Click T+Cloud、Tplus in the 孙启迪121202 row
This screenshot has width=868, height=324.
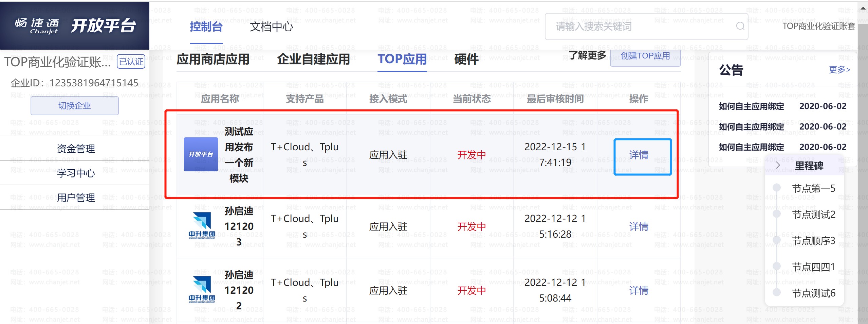click(x=305, y=290)
